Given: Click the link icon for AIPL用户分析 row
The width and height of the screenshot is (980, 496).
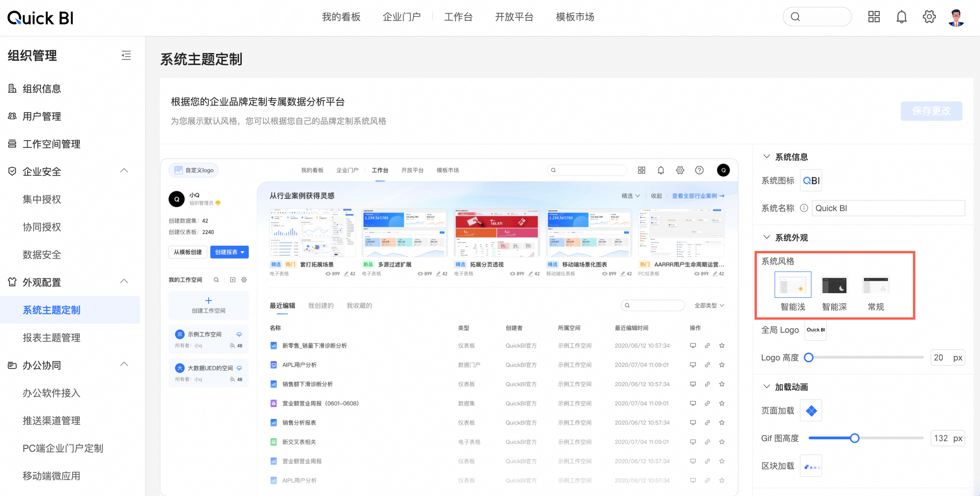Looking at the screenshot, I should pyautogui.click(x=707, y=365).
